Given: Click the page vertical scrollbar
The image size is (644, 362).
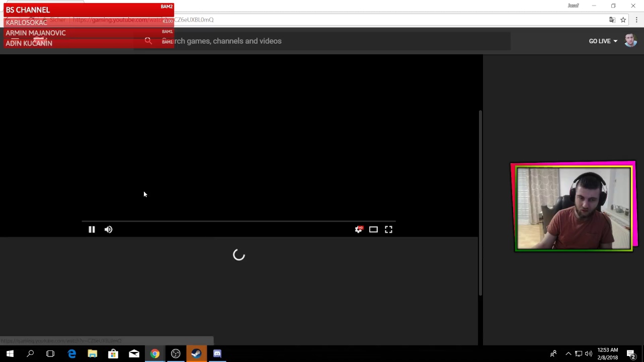Looking at the screenshot, I should click(480, 203).
